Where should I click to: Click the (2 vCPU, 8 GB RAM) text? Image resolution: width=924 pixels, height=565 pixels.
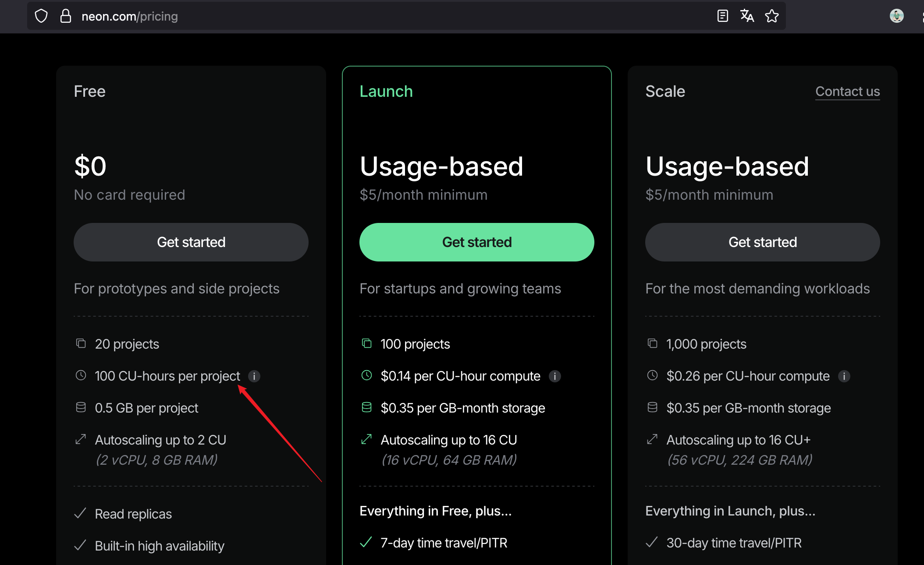(x=156, y=460)
